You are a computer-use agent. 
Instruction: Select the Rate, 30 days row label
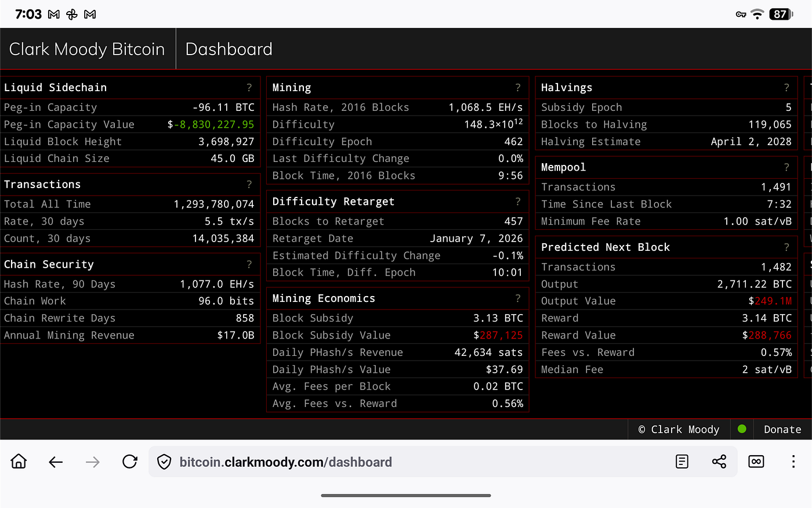point(44,221)
